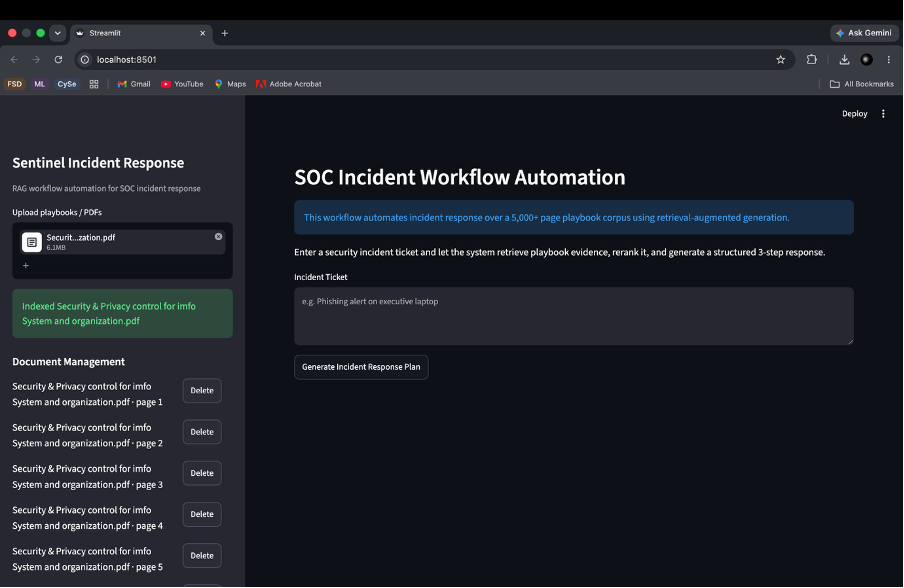The height and width of the screenshot is (588, 904).
Task: Open the browser extensions puzzle icon
Action: pyautogui.click(x=811, y=59)
